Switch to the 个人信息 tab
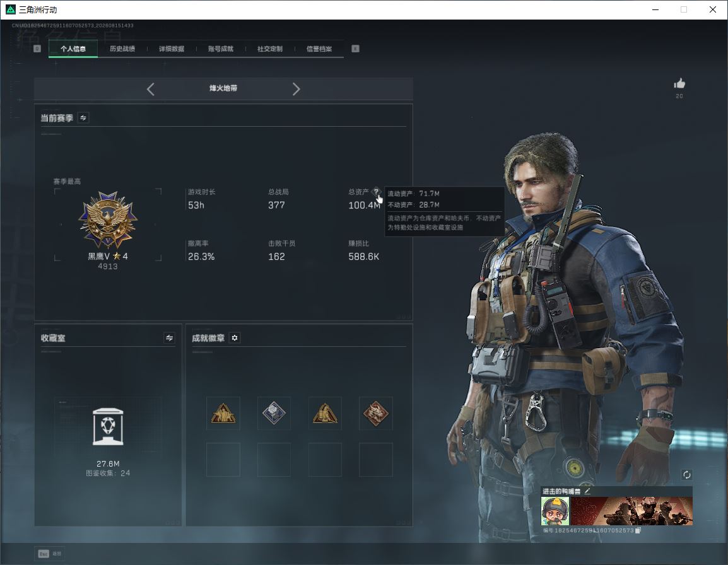Screen dimensions: 728x565 (73, 49)
